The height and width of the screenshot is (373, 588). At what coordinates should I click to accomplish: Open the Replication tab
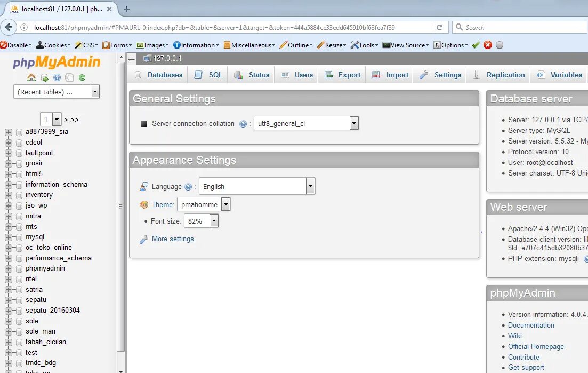499,75
